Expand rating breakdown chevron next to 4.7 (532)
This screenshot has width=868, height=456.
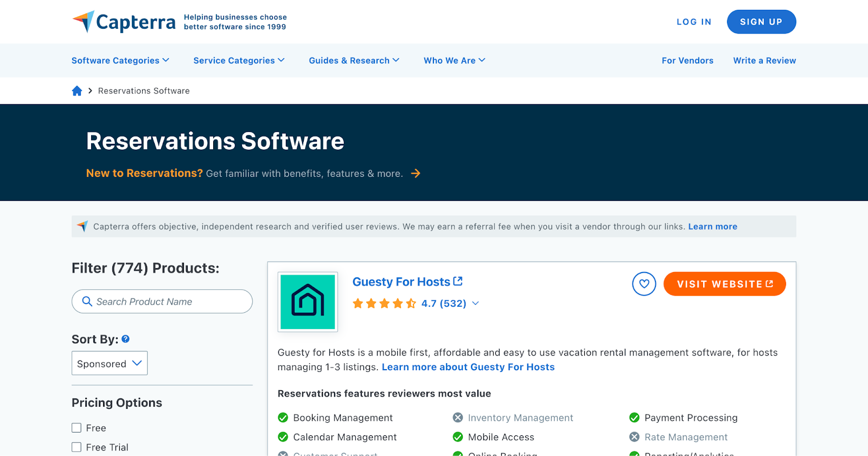pyautogui.click(x=476, y=303)
